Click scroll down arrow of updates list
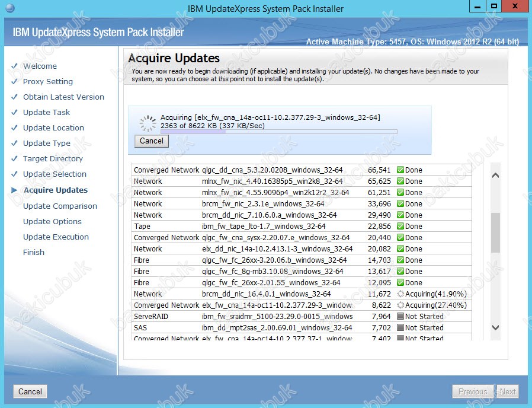532x408 pixels. [495, 327]
